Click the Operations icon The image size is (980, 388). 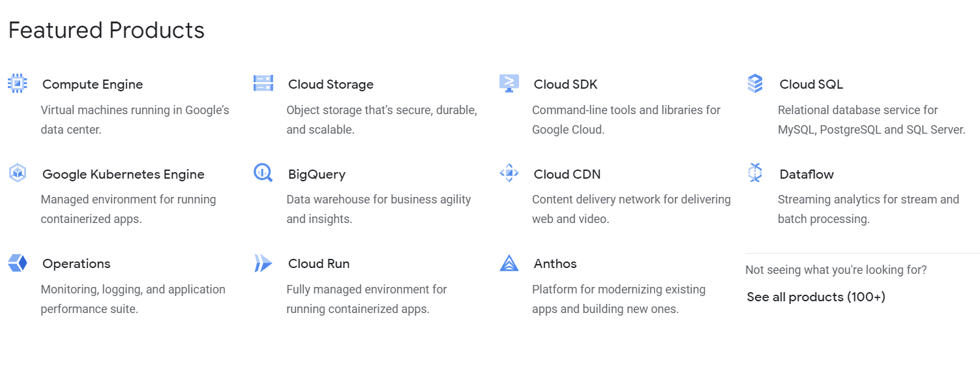click(x=17, y=263)
